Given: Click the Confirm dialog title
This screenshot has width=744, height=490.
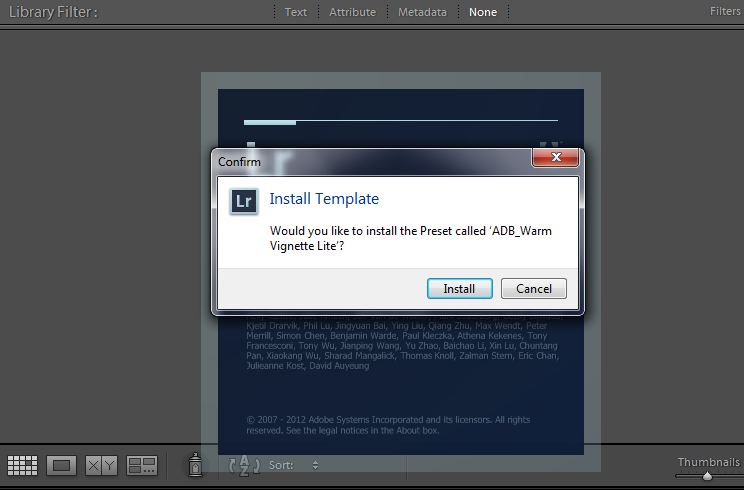Looking at the screenshot, I should (x=239, y=162).
